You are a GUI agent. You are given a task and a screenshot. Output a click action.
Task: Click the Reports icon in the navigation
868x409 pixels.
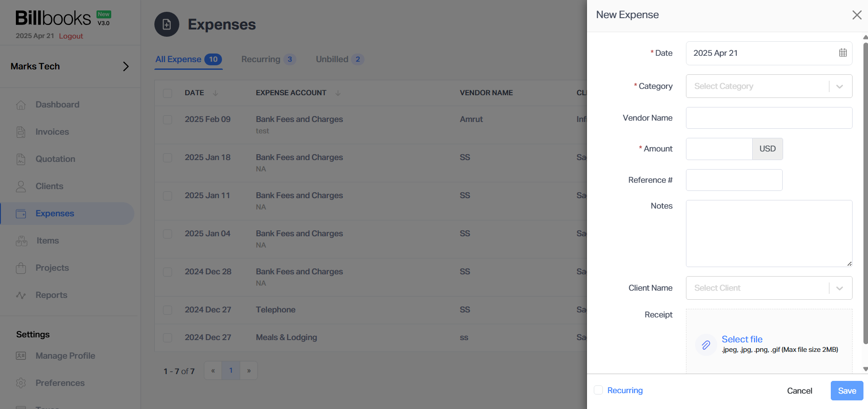tap(21, 295)
